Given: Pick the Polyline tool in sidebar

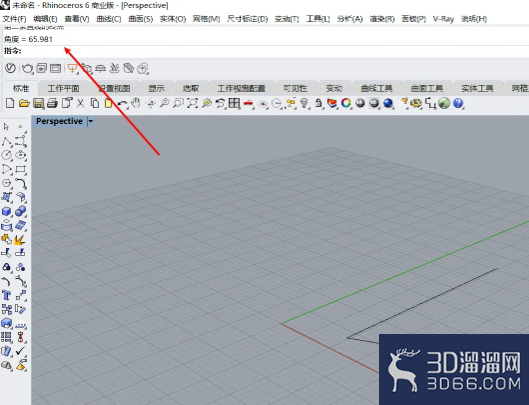Looking at the screenshot, I should pyautogui.click(x=6, y=141).
